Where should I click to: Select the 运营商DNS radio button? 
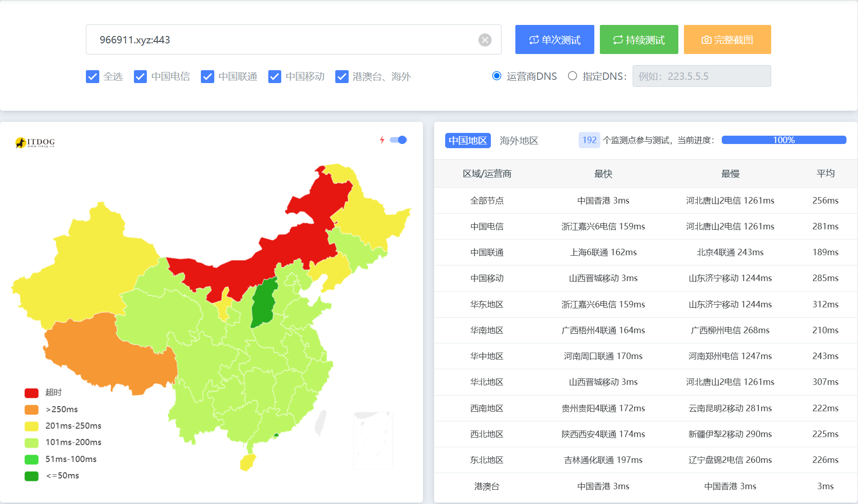[497, 76]
